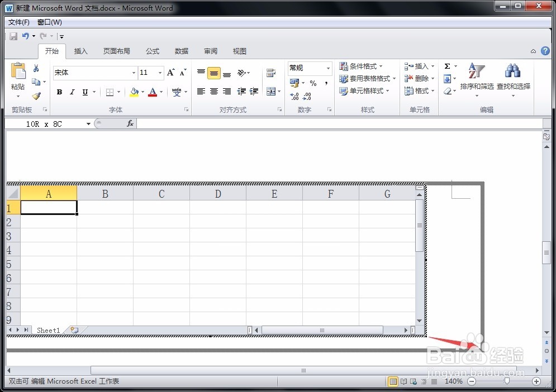The width and height of the screenshot is (556, 392).
Task: Click the Decrease Indent icon
Action: coord(241,92)
